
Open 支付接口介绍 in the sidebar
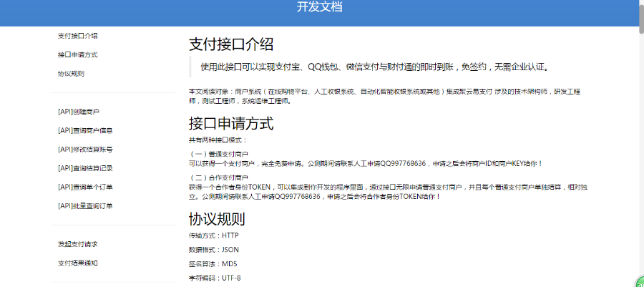(x=78, y=36)
